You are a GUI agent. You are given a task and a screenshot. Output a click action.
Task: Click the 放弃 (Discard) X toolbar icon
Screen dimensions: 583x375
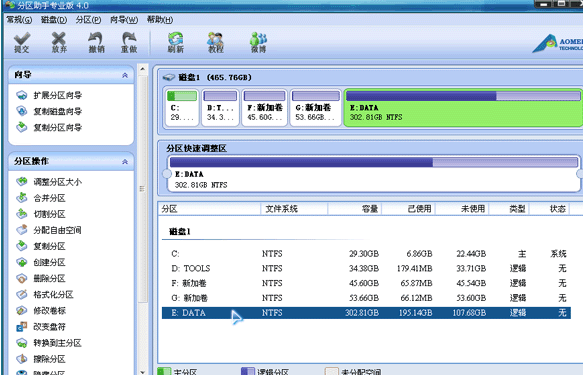pos(59,42)
